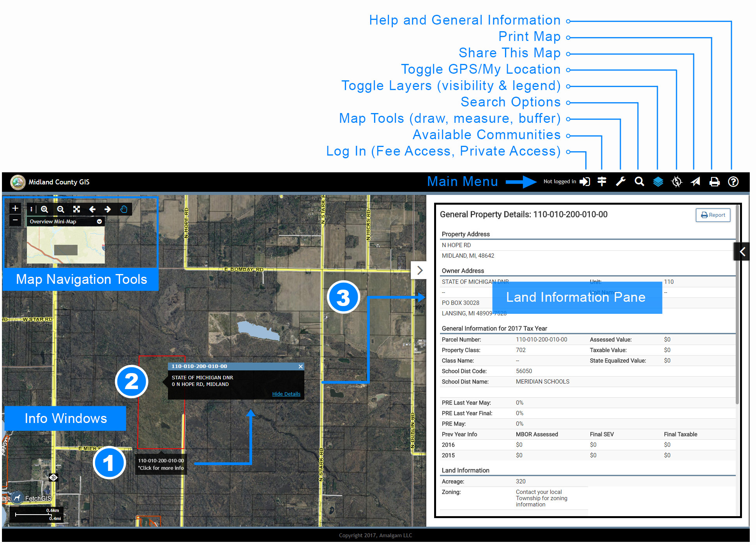Select the magnifier zoom-in tool
Screen dimensions: 756x545
(44, 209)
